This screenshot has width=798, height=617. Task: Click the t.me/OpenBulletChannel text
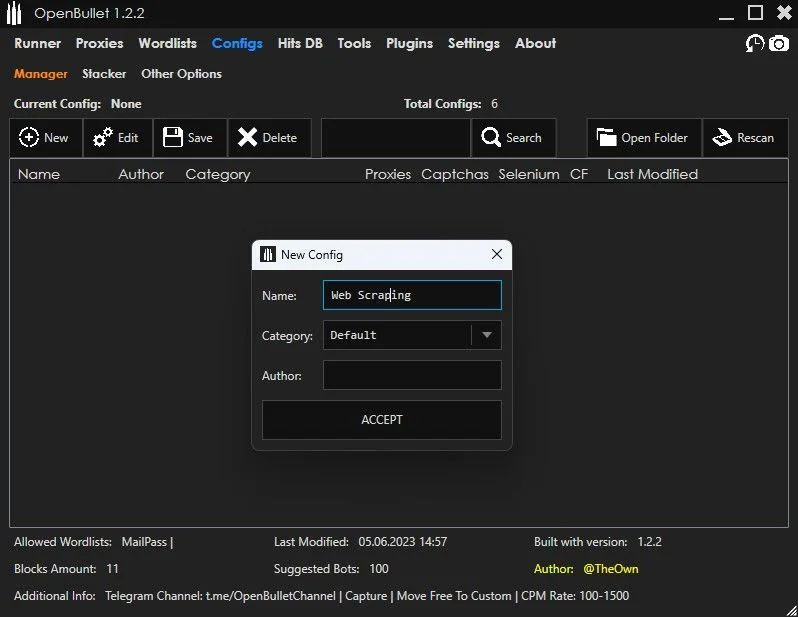coord(271,596)
